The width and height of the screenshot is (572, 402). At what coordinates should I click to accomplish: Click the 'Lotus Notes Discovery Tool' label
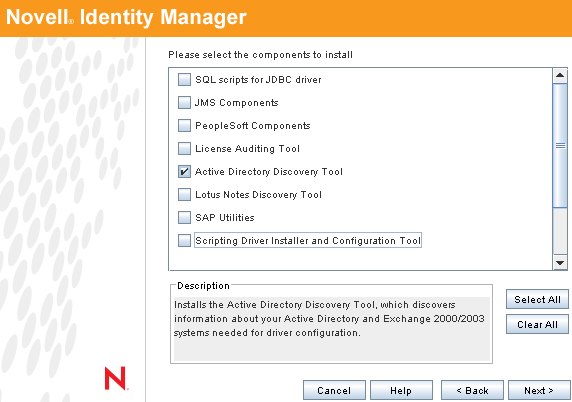pos(258,194)
